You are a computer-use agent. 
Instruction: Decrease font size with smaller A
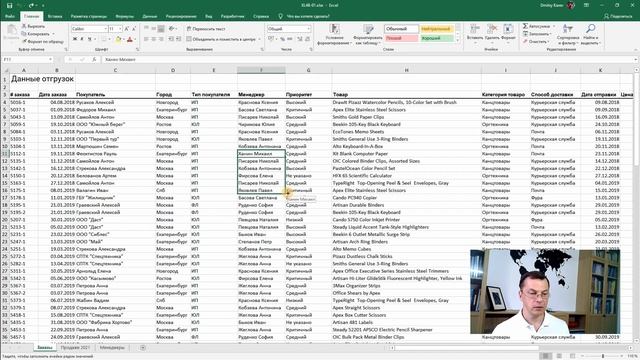pos(134,29)
